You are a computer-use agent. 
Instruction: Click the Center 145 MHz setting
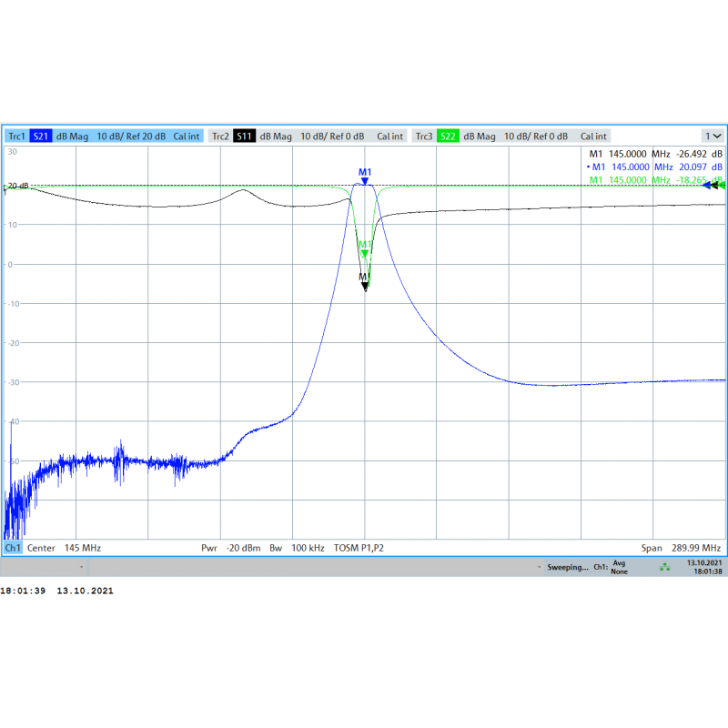[64, 549]
